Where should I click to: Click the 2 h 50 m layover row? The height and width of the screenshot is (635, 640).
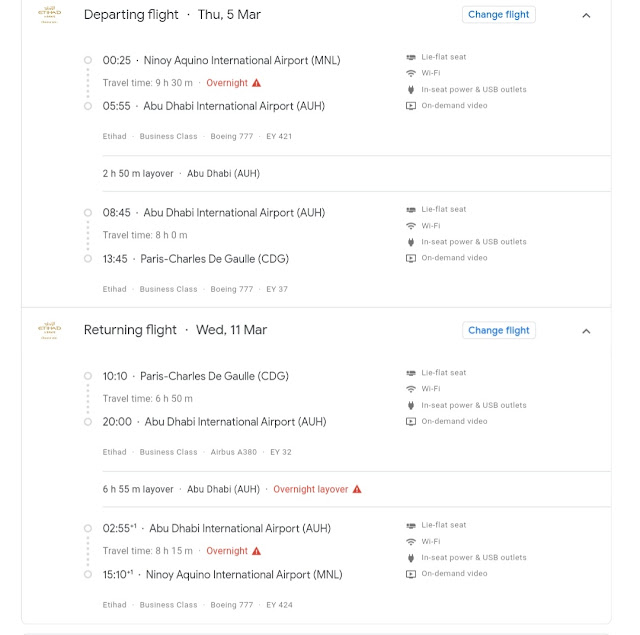pyautogui.click(x=181, y=173)
